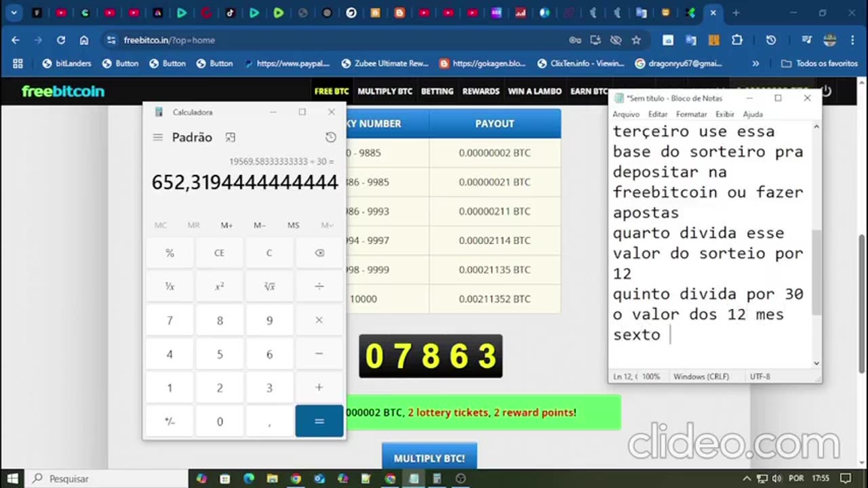Image resolution: width=868 pixels, height=488 pixels.
Task: Open WIN A LAMBO in freebitcoin nav
Action: click(535, 91)
